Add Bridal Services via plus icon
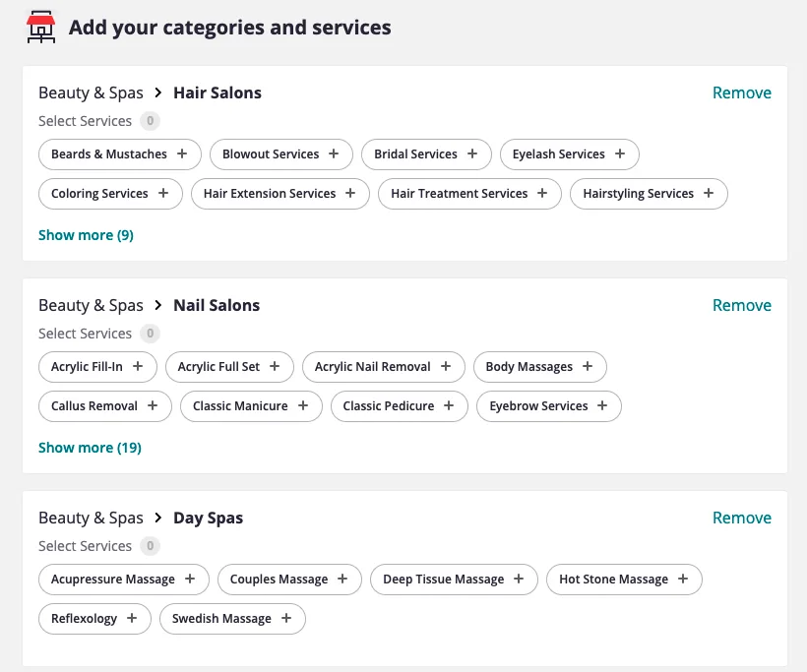Screen dimensions: 807x672 click(x=472, y=153)
